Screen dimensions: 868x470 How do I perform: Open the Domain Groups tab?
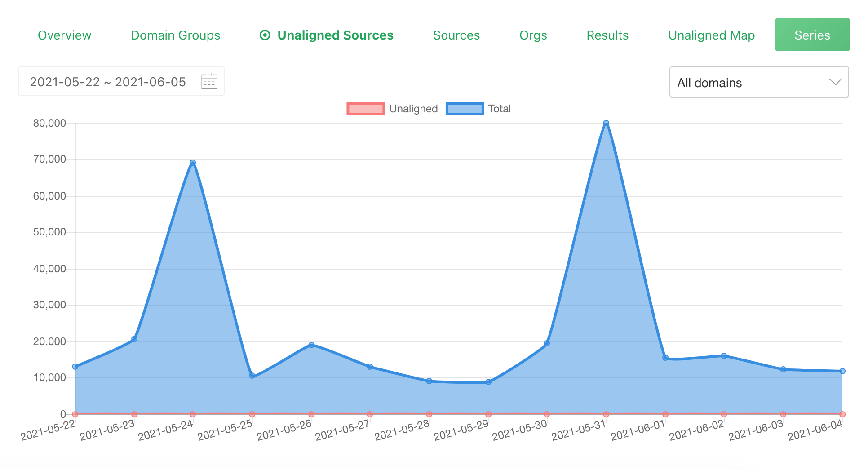click(175, 35)
